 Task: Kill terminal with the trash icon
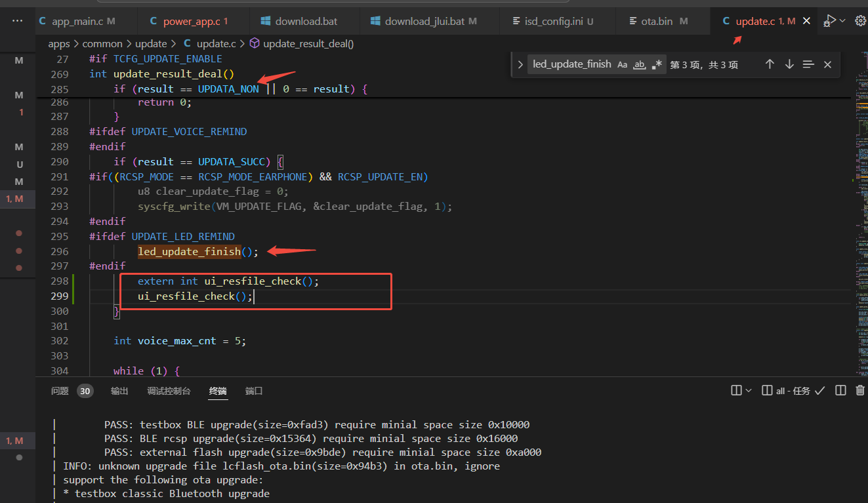tap(860, 390)
